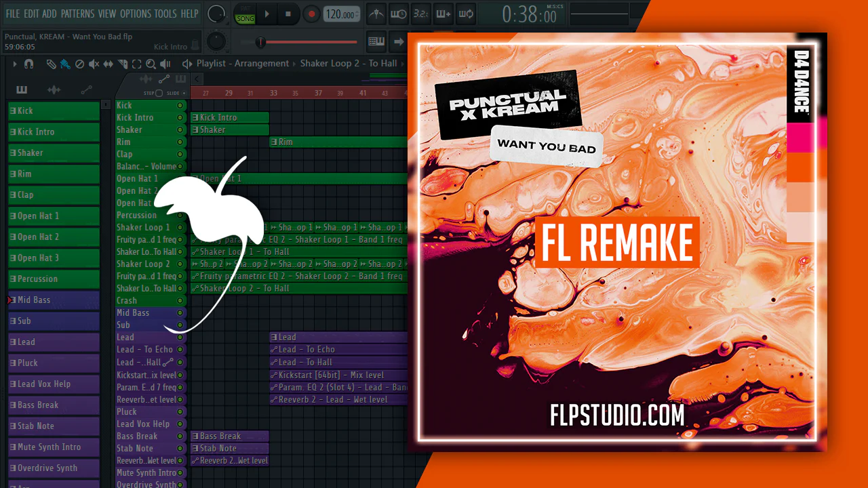This screenshot has width=868, height=488.
Task: Enable wait for input before playing
Action: (x=399, y=14)
